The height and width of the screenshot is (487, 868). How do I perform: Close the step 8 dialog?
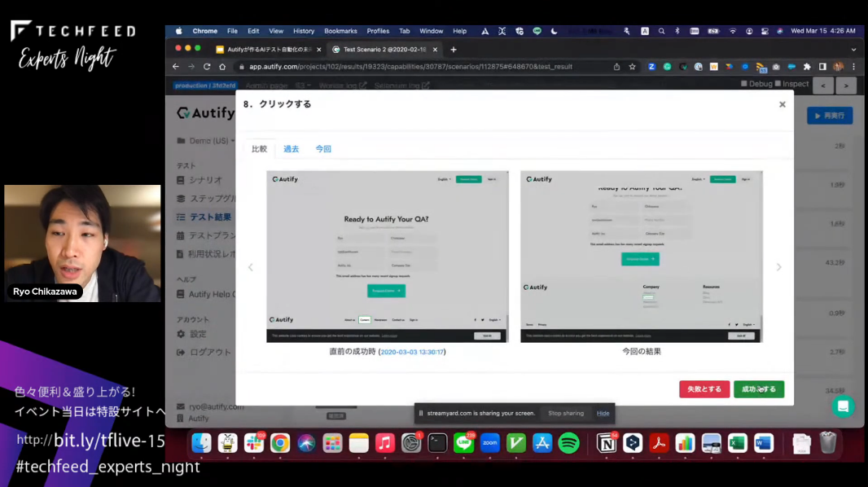pyautogui.click(x=783, y=104)
